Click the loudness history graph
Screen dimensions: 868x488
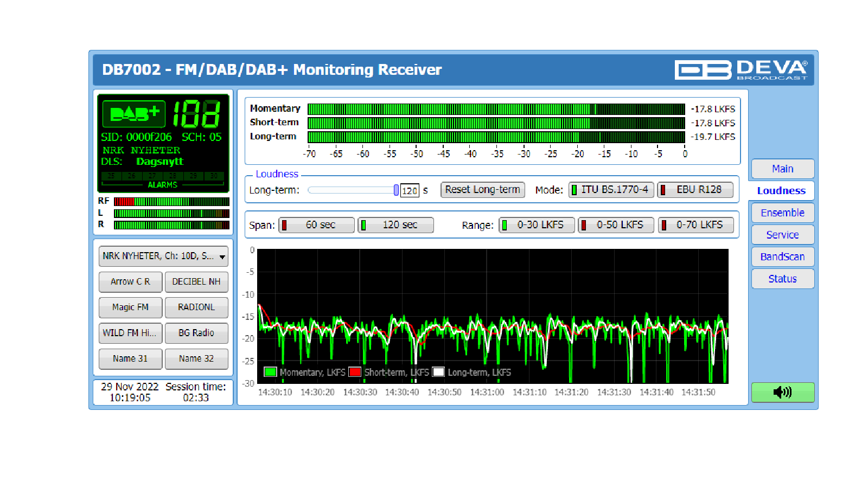click(493, 316)
